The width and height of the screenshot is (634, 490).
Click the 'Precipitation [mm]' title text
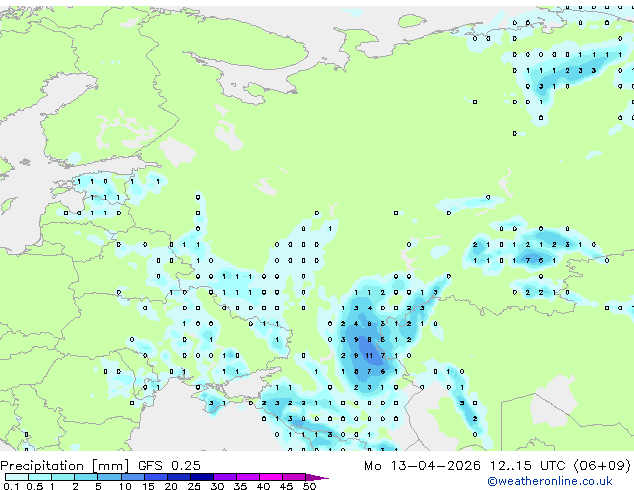(x=65, y=466)
